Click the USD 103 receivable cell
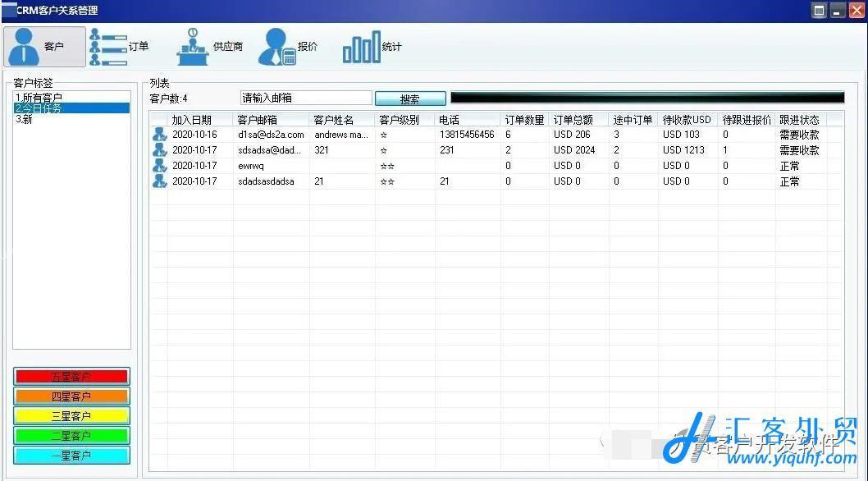The image size is (868, 481). coord(681,135)
